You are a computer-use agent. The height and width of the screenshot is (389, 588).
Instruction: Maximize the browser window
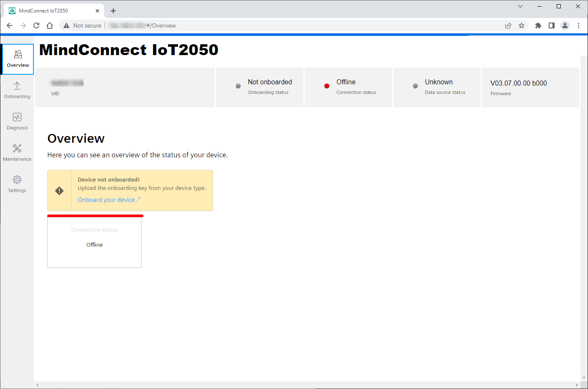coord(559,6)
